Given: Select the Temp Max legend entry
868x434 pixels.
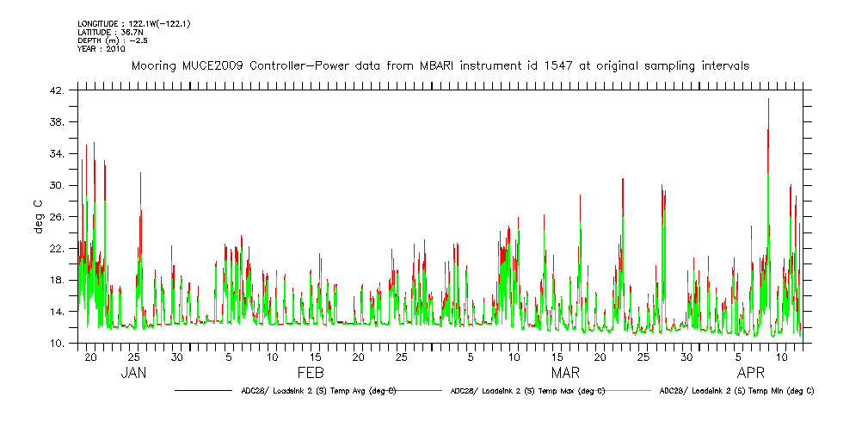Looking at the screenshot, I should 527,390.
